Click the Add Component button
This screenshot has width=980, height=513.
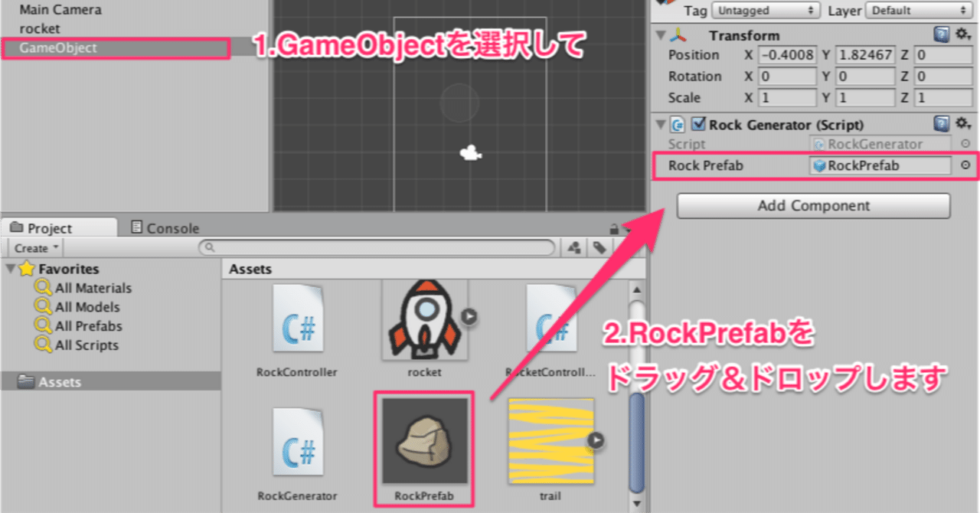812,205
